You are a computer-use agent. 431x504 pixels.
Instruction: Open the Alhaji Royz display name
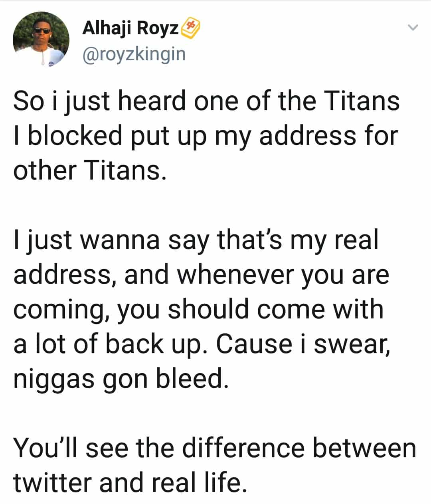click(x=130, y=28)
